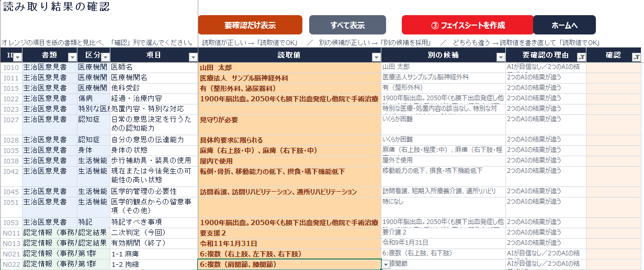
Task: Select the 別の候補 cell 特になし
Action: [x=443, y=207]
